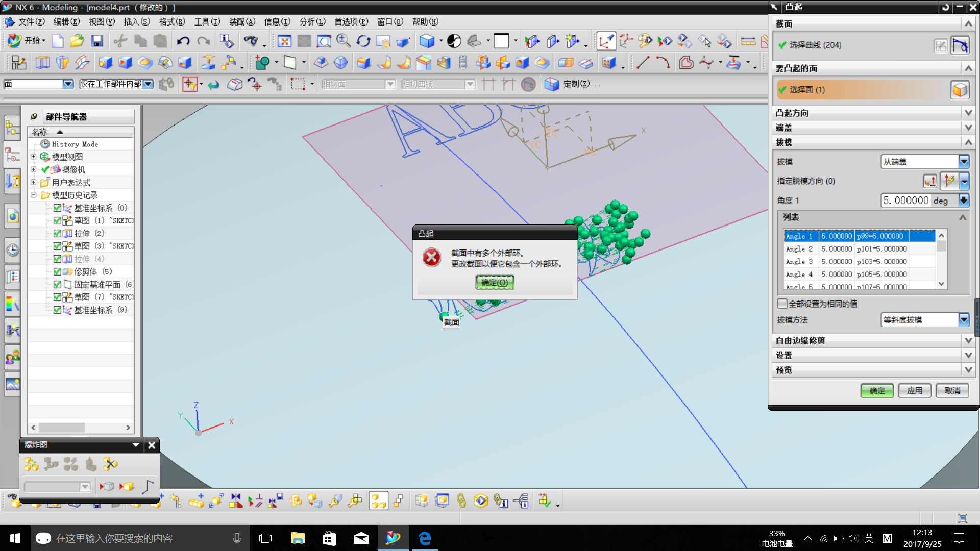Click the 应用 button
Image resolution: width=980 pixels, height=551 pixels.
point(915,391)
